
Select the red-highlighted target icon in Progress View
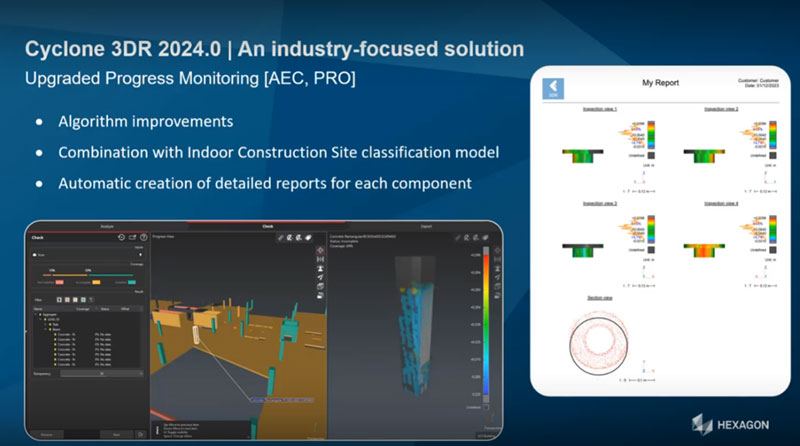(320, 251)
